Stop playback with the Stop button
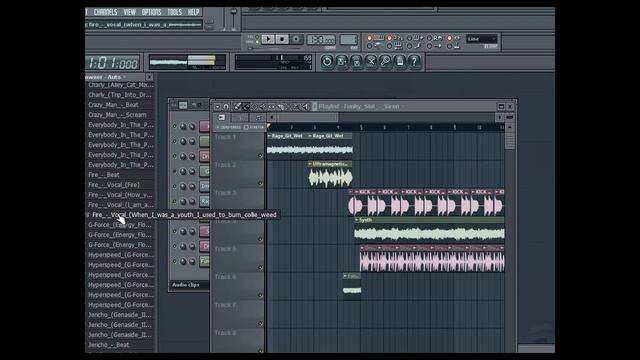Viewport: 640px width, 360px height. pyautogui.click(x=282, y=39)
